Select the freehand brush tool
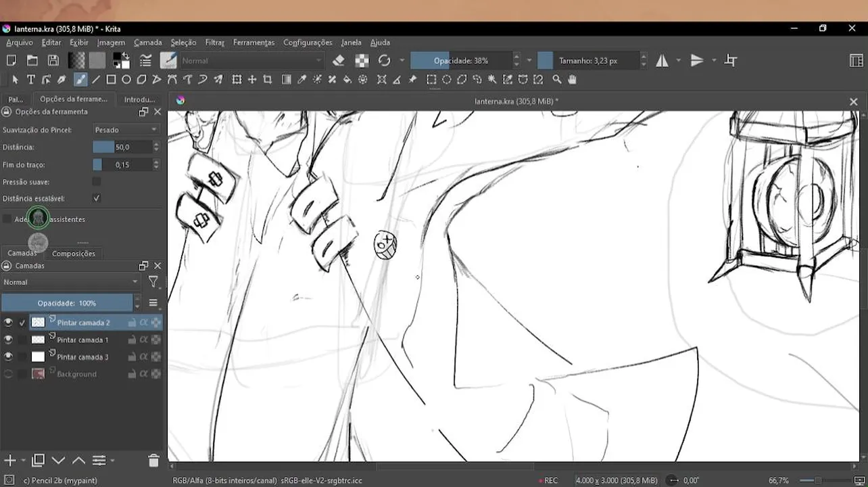Screen dimensions: 868x487 tap(80, 80)
